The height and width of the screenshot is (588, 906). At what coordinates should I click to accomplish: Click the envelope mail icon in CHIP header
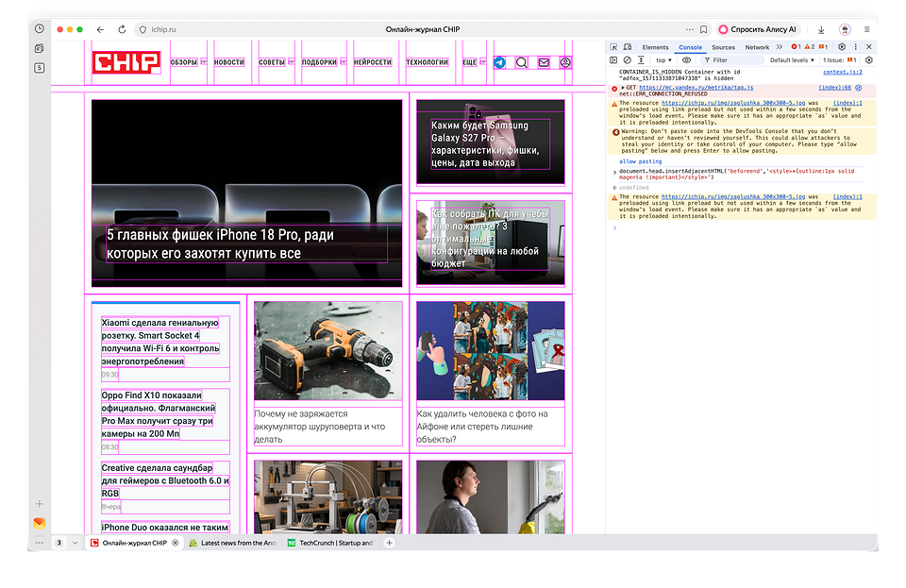pyautogui.click(x=544, y=62)
